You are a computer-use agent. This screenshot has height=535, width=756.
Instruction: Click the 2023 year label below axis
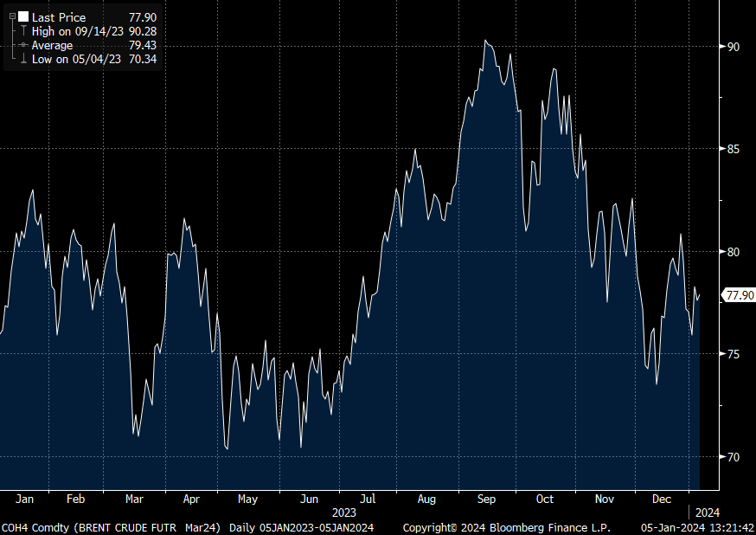[344, 512]
